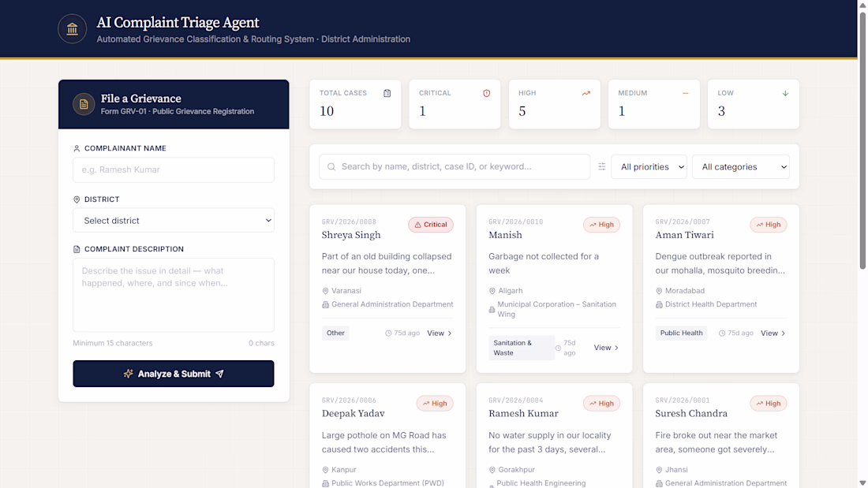
Task: View Shreya Singh's grievance details
Action: point(440,333)
